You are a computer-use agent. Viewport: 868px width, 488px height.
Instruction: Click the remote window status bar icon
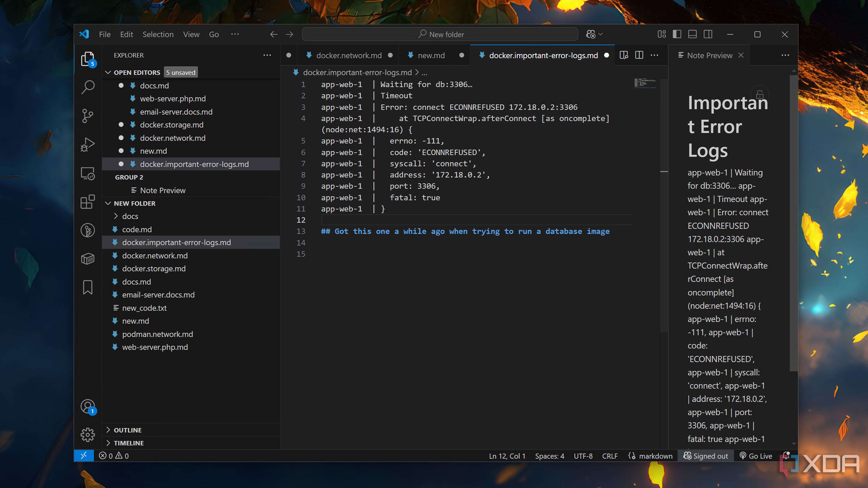point(84,456)
